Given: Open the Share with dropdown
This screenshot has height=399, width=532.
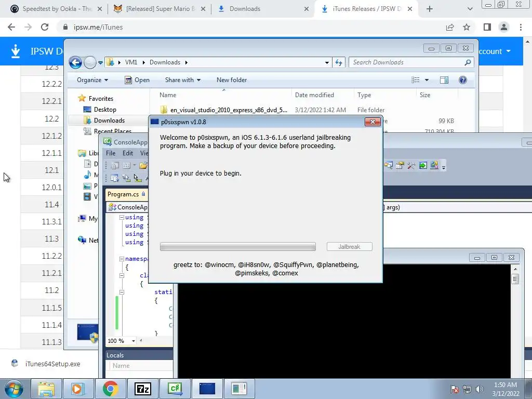Looking at the screenshot, I should pyautogui.click(x=182, y=80).
